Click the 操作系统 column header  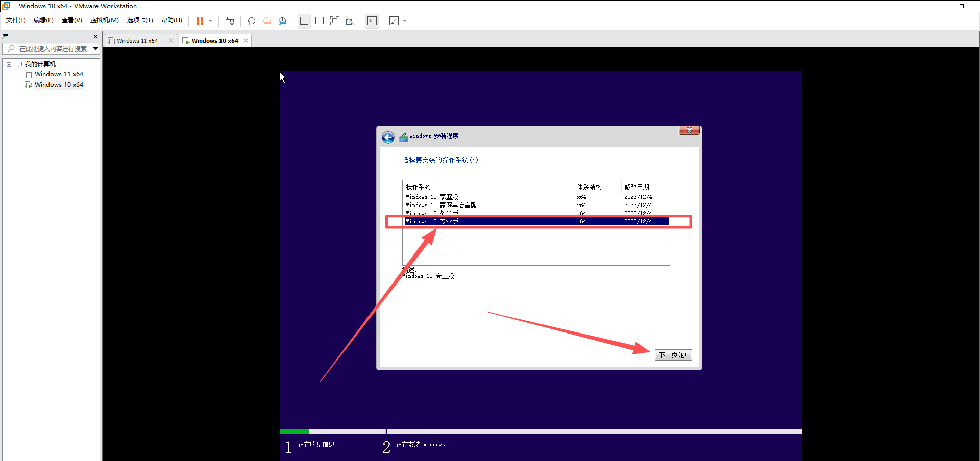coord(488,187)
